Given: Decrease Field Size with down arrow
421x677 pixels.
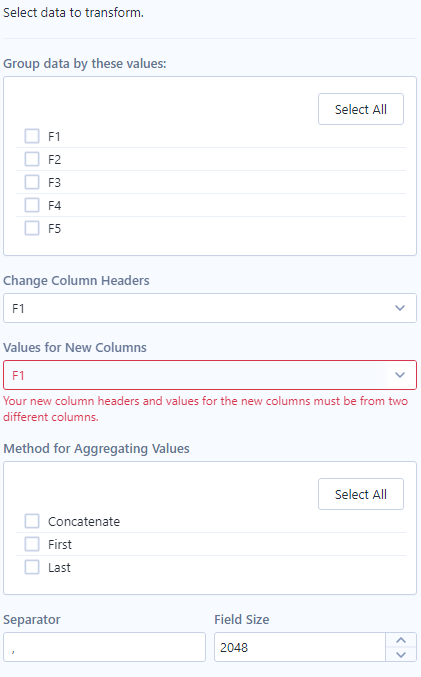Looking at the screenshot, I should (401, 655).
